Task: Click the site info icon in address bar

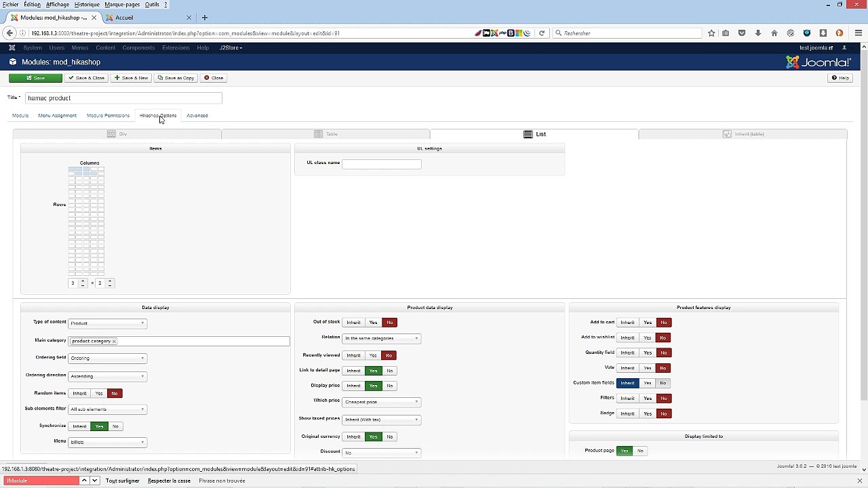Action: (22, 33)
